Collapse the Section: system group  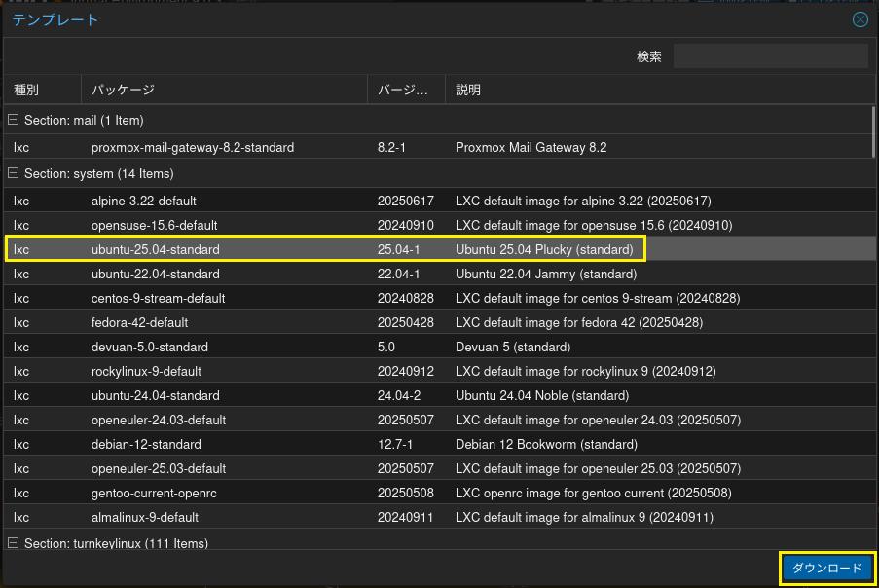13,173
